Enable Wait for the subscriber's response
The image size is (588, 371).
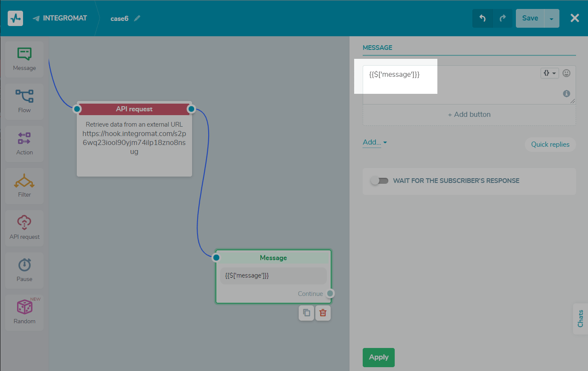pos(379,181)
